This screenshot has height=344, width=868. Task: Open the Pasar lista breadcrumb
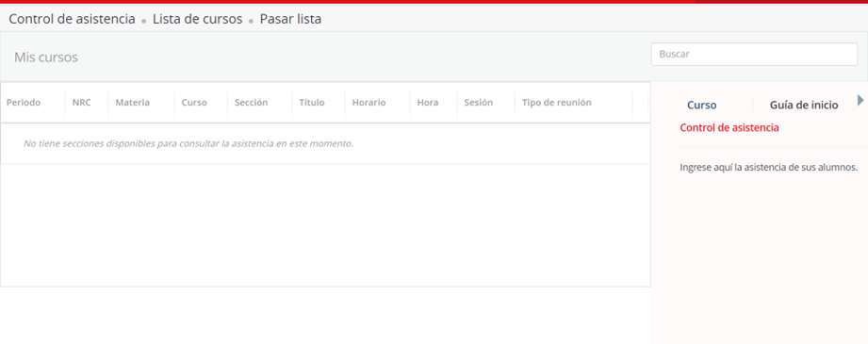tap(290, 19)
